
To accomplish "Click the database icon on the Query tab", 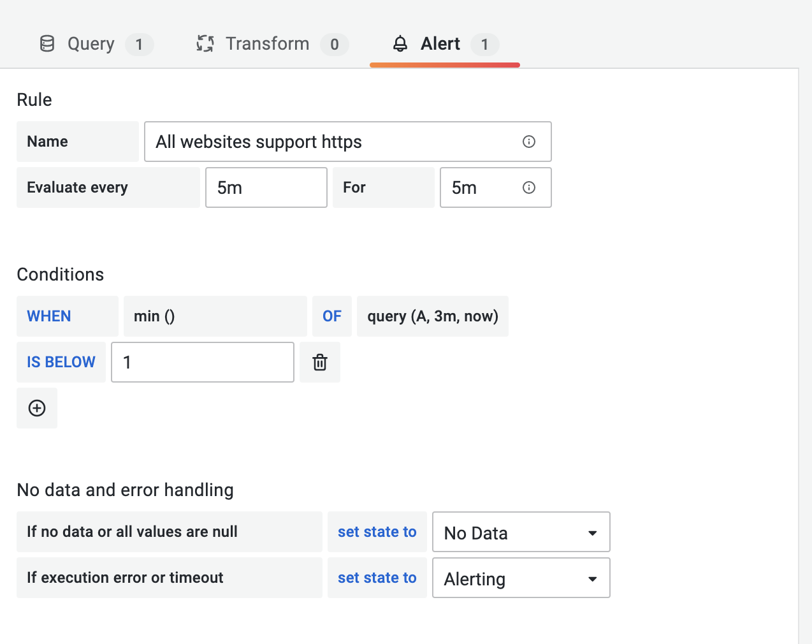I will point(47,43).
